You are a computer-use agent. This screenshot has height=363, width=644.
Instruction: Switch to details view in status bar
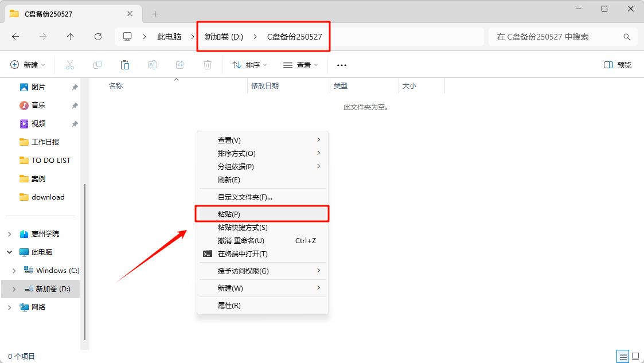click(x=623, y=356)
